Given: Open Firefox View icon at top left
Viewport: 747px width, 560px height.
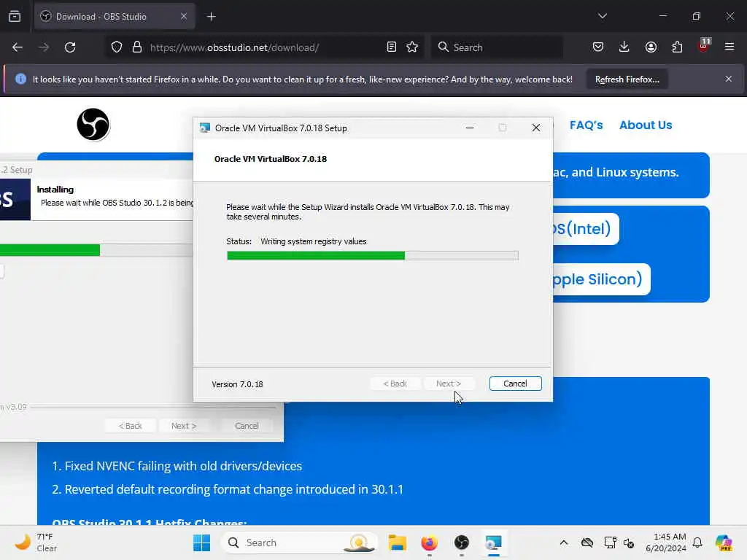Looking at the screenshot, I should 15,16.
